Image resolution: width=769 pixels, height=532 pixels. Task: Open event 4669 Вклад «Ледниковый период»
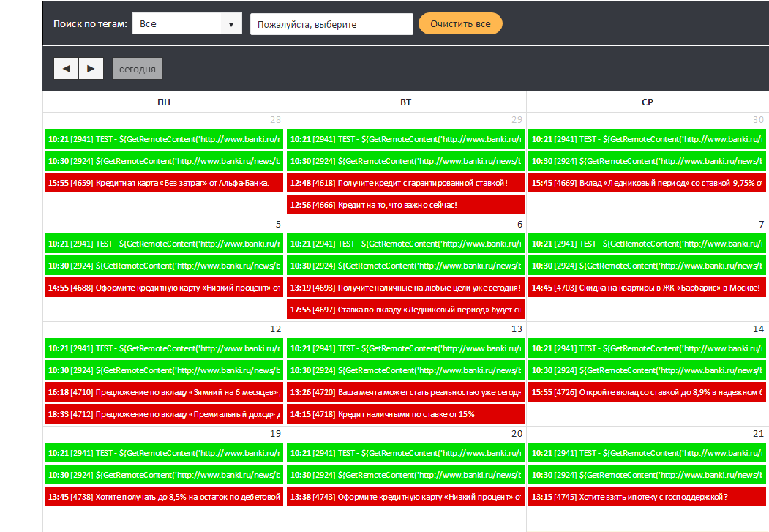pyautogui.click(x=647, y=183)
